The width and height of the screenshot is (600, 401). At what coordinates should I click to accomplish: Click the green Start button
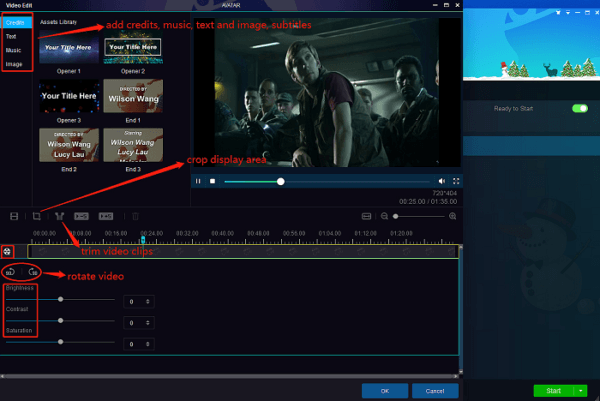pyautogui.click(x=554, y=391)
